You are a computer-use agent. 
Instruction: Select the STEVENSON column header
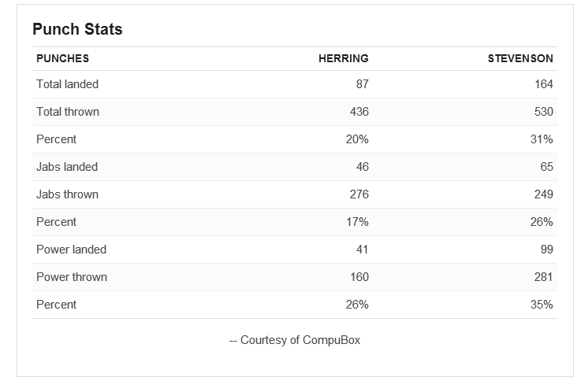click(520, 58)
